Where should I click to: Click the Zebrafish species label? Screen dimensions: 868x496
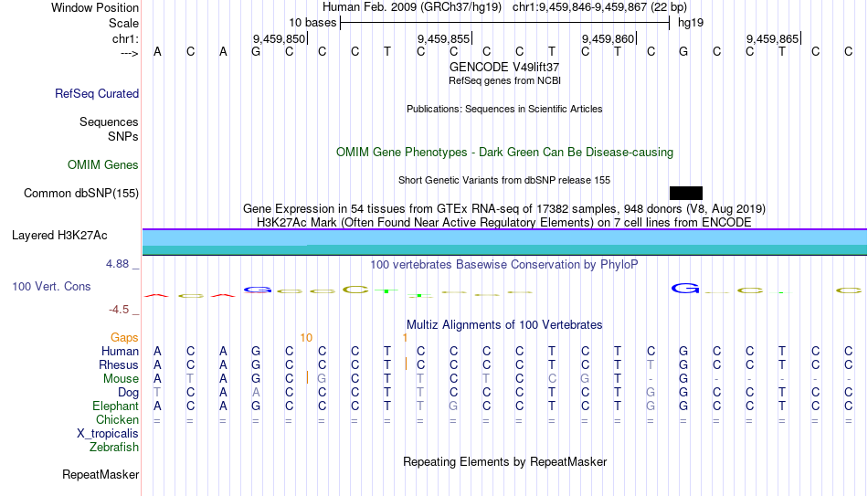(x=114, y=447)
